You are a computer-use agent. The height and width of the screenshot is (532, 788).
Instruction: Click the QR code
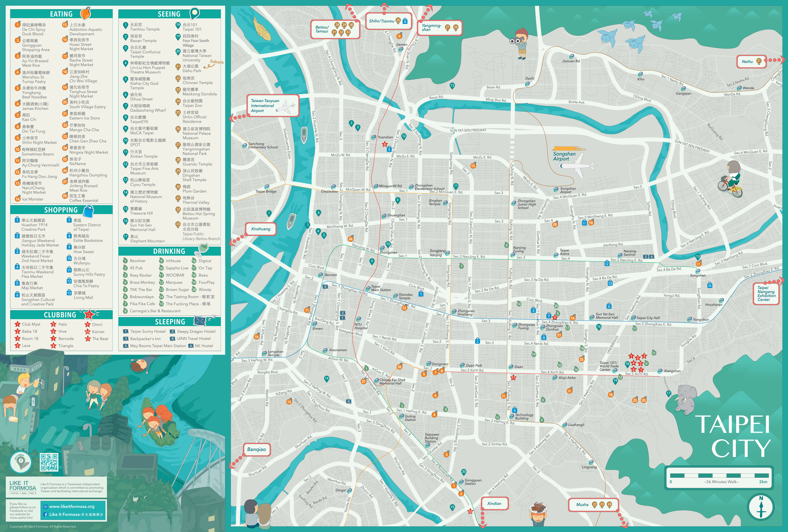click(49, 462)
